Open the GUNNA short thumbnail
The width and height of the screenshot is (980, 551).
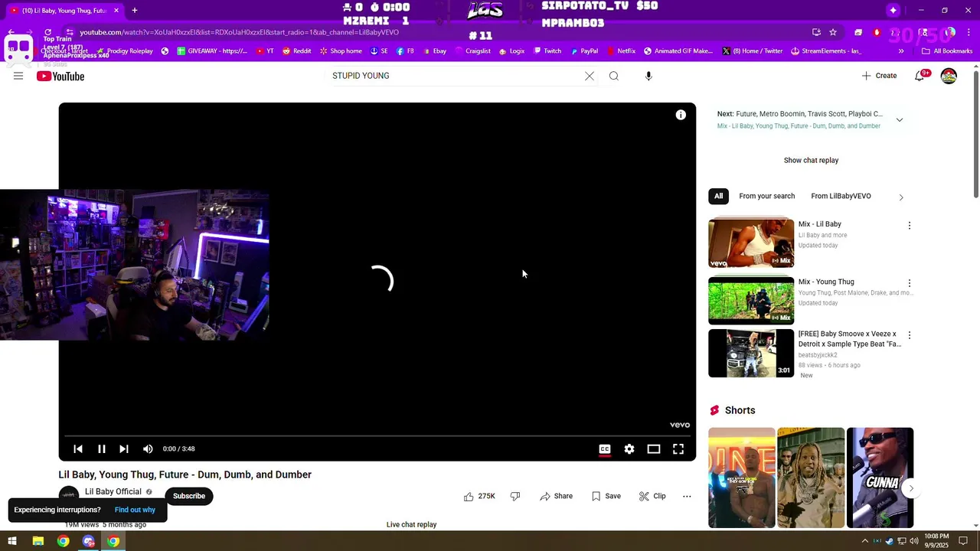(x=880, y=478)
